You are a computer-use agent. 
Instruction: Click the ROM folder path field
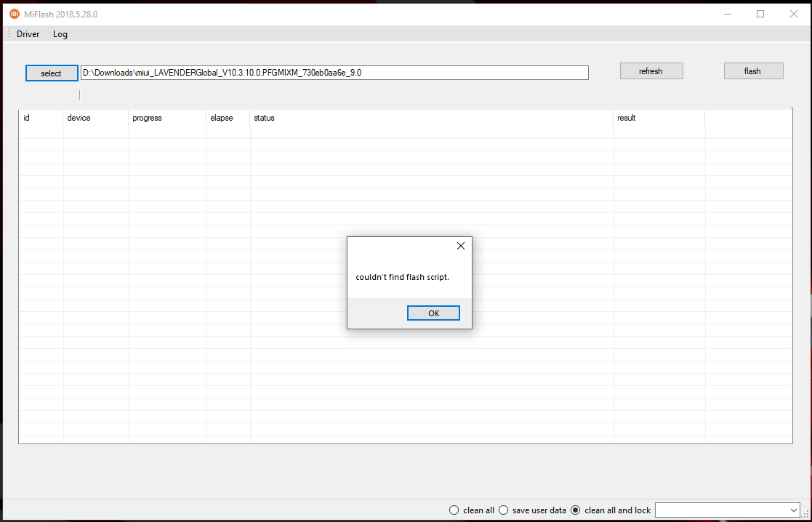pos(334,73)
